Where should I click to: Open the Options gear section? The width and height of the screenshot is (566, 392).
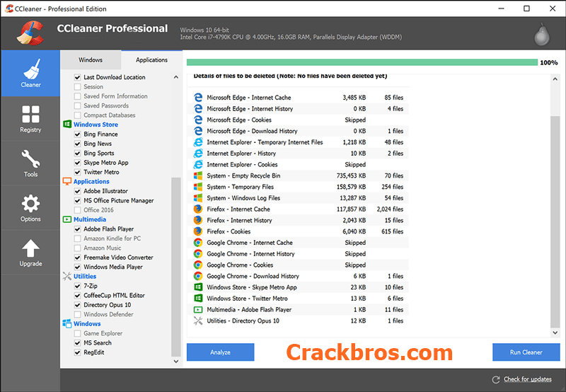click(x=30, y=208)
